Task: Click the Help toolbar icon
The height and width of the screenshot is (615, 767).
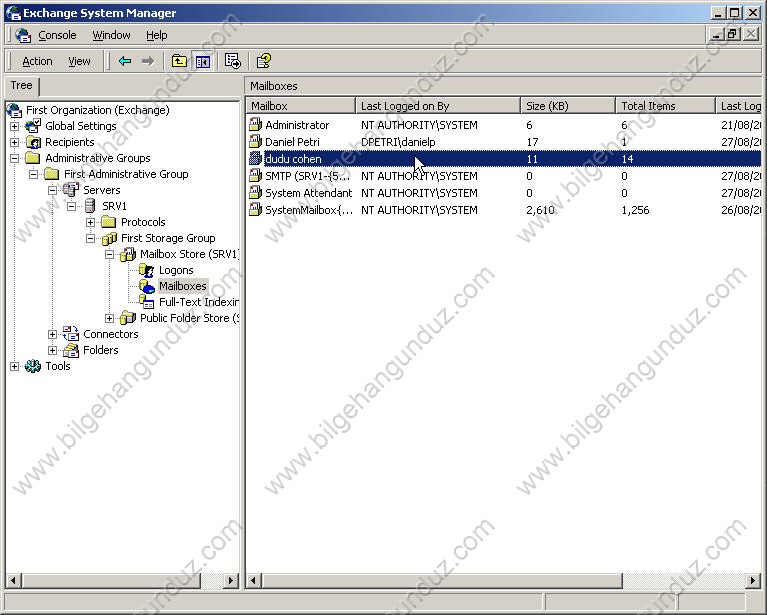Action: (x=264, y=61)
